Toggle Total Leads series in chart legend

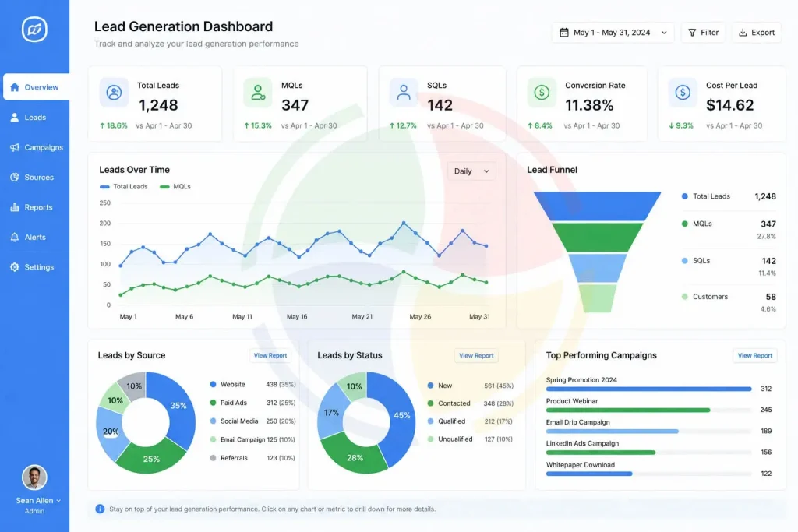click(x=124, y=187)
